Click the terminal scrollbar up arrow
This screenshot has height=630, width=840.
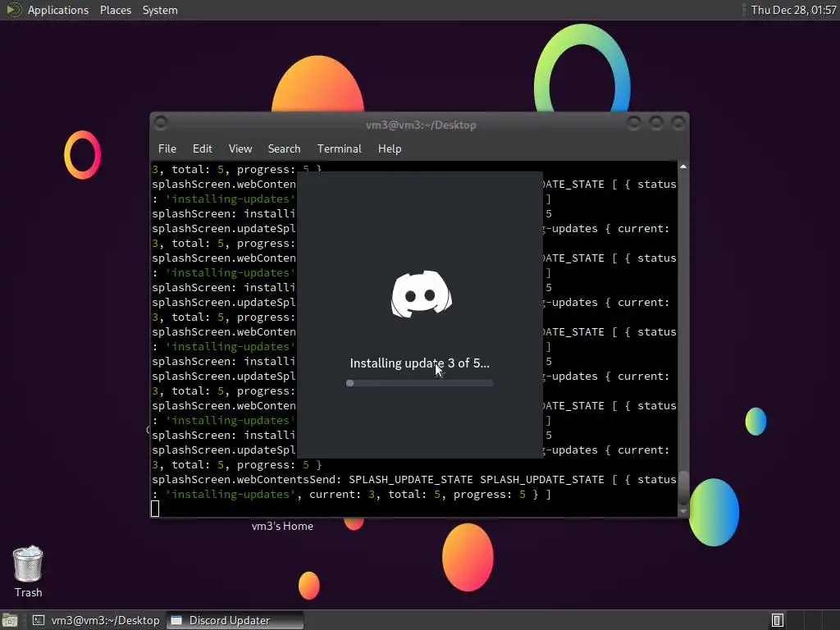click(x=683, y=167)
